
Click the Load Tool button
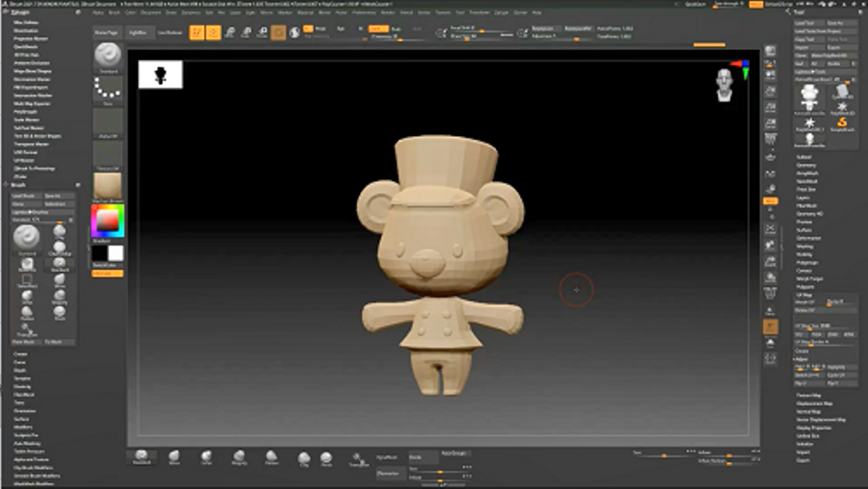tap(805, 23)
